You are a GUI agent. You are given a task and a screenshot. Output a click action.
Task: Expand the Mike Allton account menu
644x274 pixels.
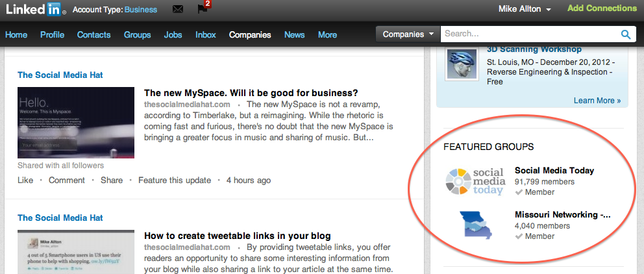525,9
